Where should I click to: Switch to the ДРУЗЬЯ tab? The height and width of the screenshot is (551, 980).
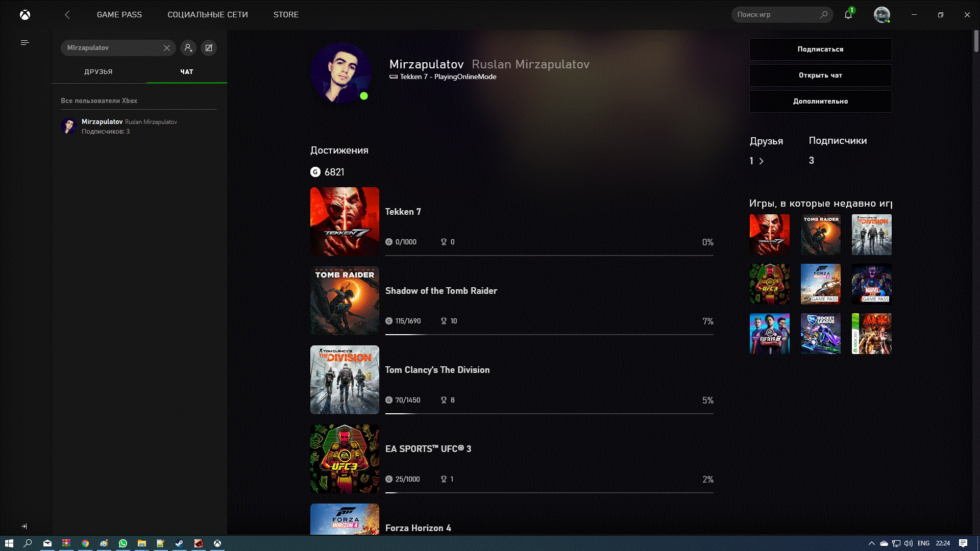(x=99, y=72)
